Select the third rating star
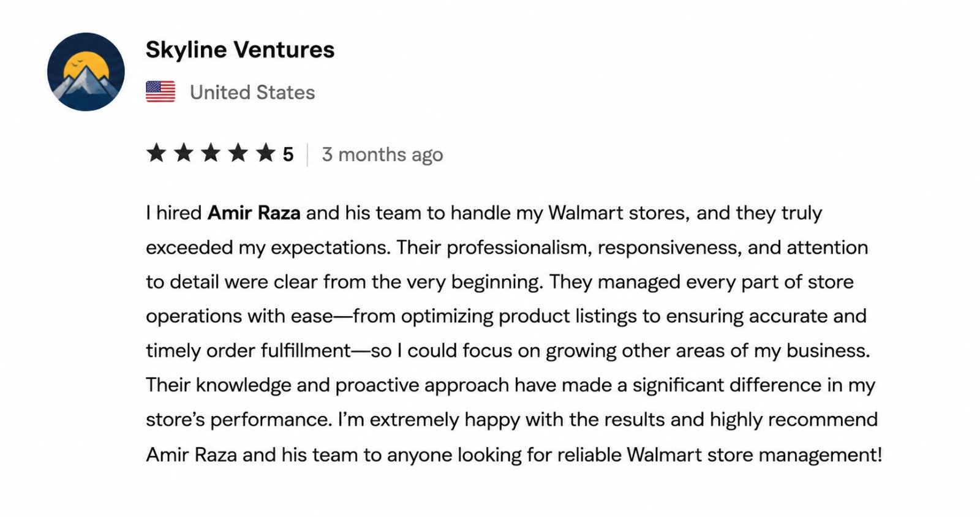 211,153
